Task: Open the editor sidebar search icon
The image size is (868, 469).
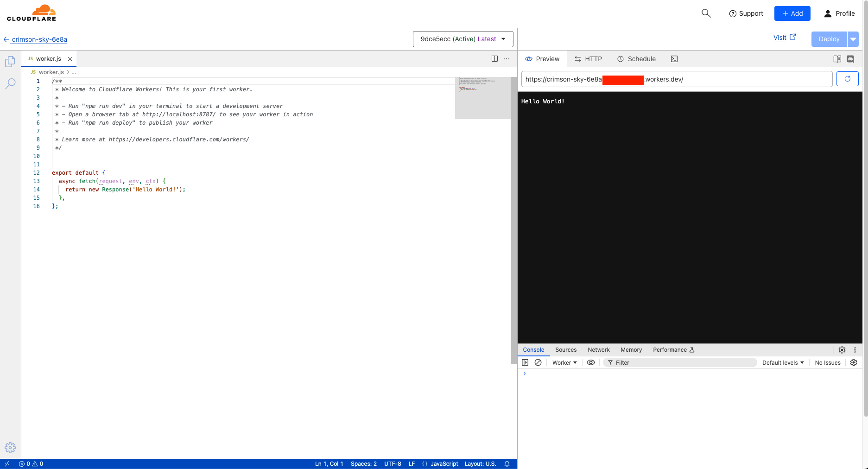Action: (10, 83)
